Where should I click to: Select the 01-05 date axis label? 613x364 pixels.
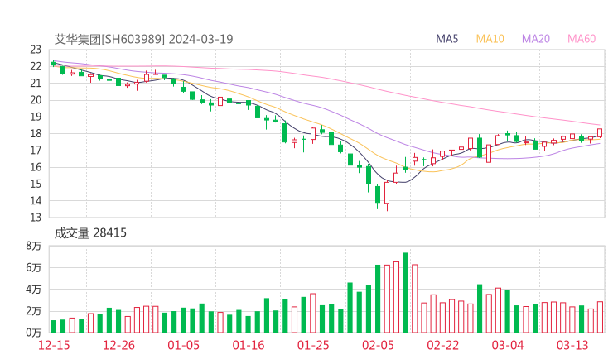point(183,344)
